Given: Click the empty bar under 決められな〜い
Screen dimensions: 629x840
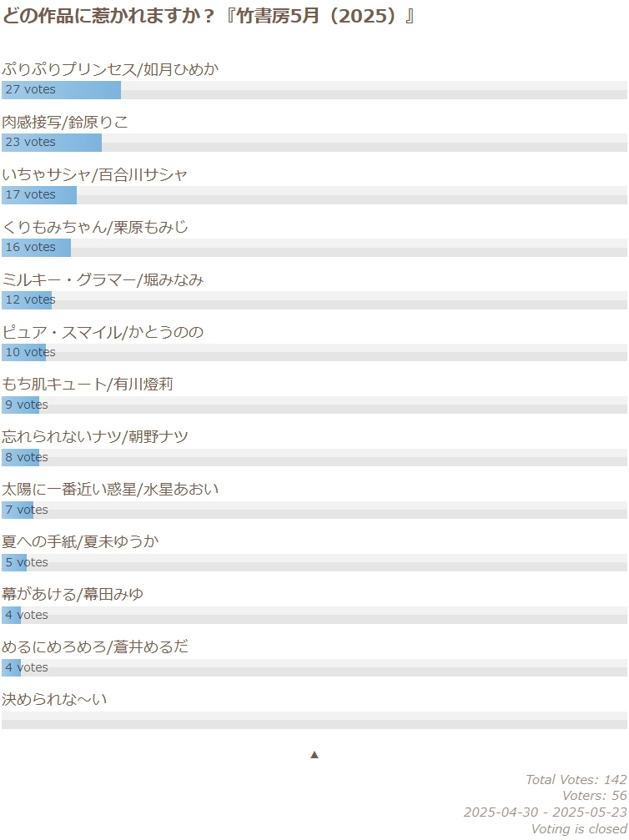Looking at the screenshot, I should 314,720.
